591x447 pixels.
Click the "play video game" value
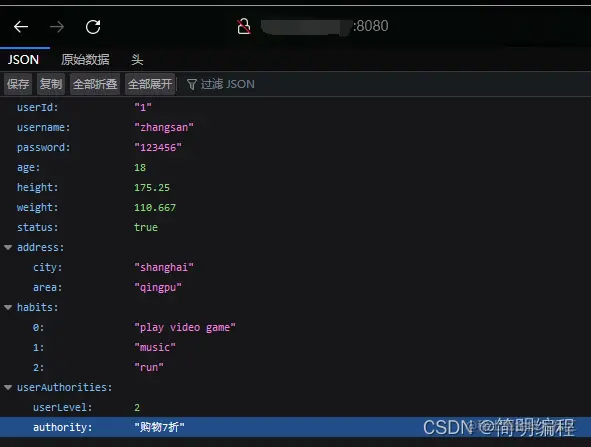tap(185, 327)
